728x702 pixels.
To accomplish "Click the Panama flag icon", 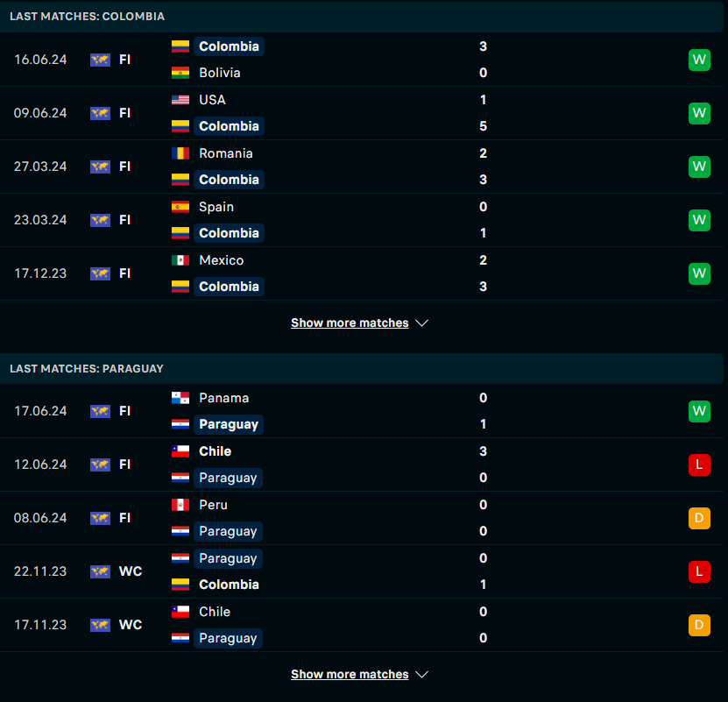I will (x=180, y=398).
